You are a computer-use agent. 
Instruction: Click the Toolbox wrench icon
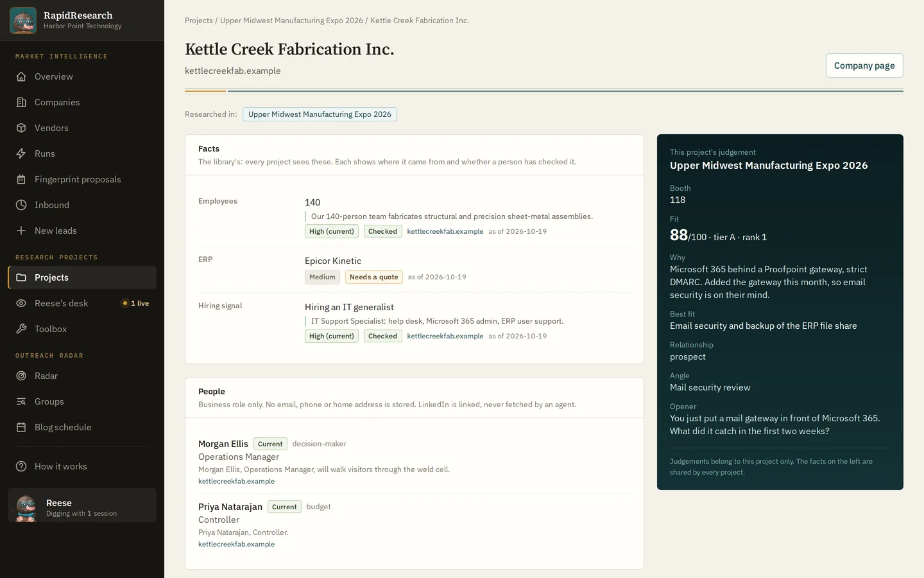[x=21, y=329]
